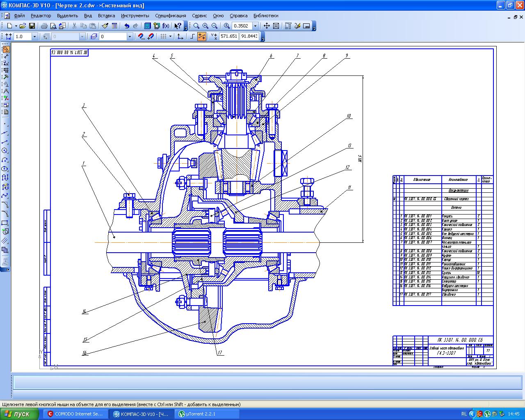Screen dimensions: 525x420
Task: Click the Undo arrow icon
Action: point(127,26)
